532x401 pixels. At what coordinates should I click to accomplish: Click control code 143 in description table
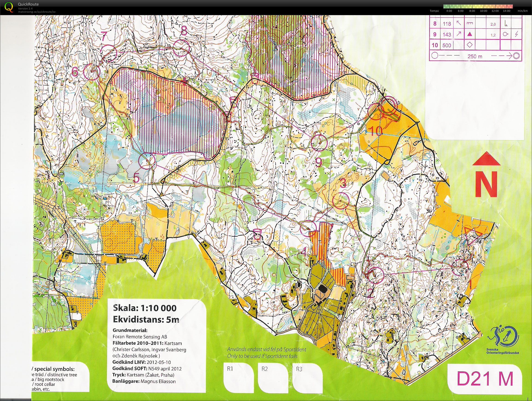tap(447, 34)
